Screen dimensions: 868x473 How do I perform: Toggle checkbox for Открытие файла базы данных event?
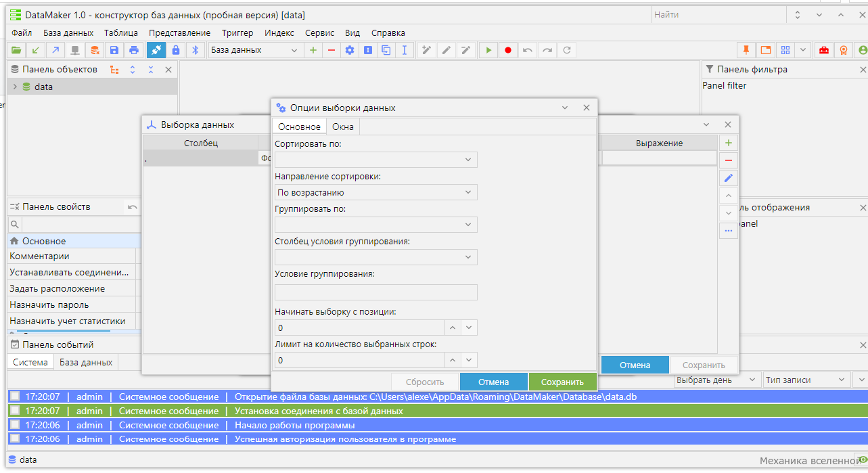pos(15,397)
